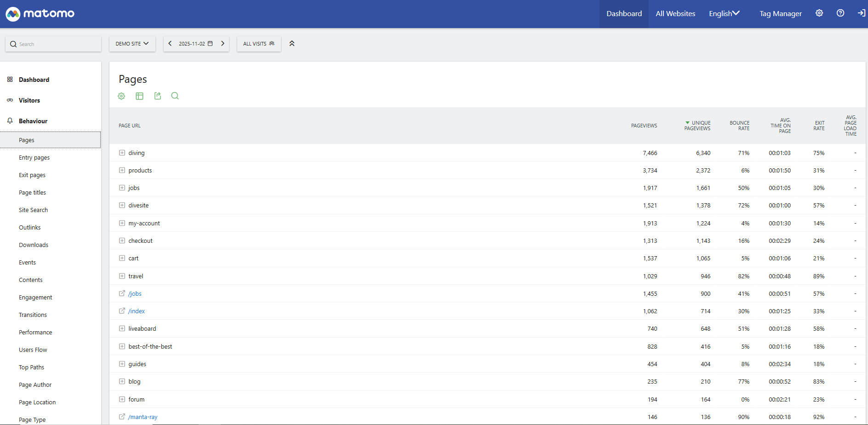Go to previous date with left arrow
Image resolution: width=868 pixels, height=425 pixels.
click(170, 44)
